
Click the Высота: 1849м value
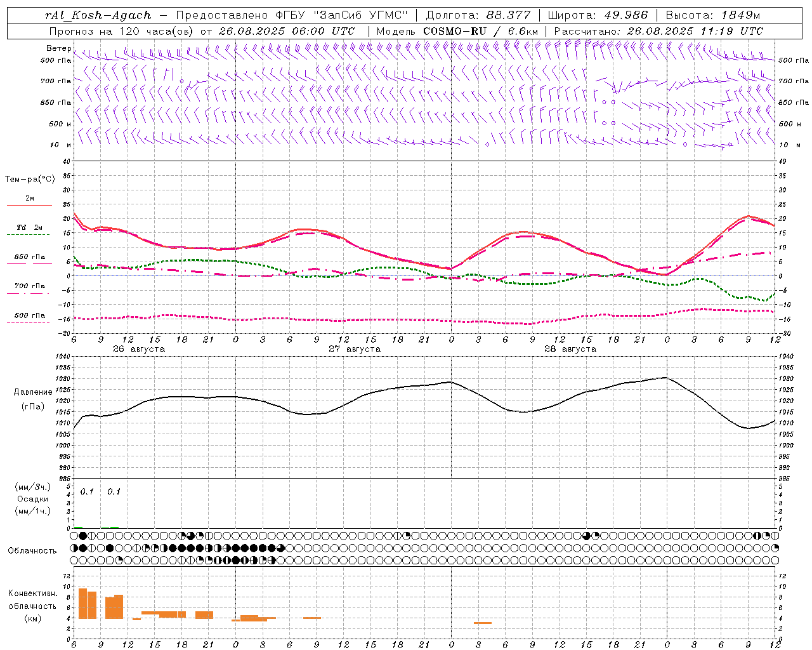tap(713, 15)
